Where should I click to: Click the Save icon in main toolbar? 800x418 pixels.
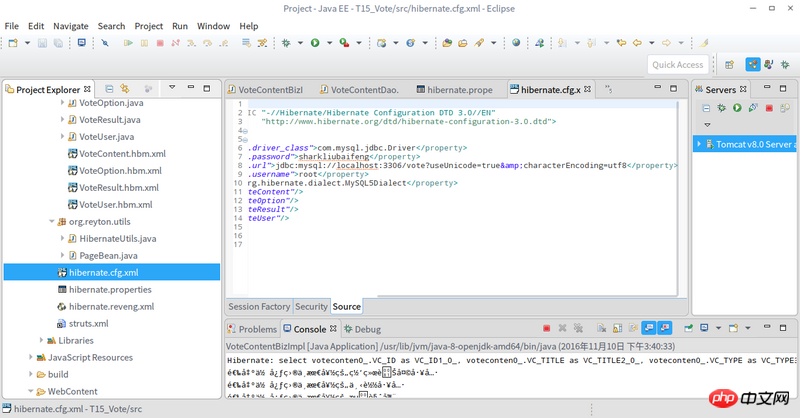(x=42, y=43)
